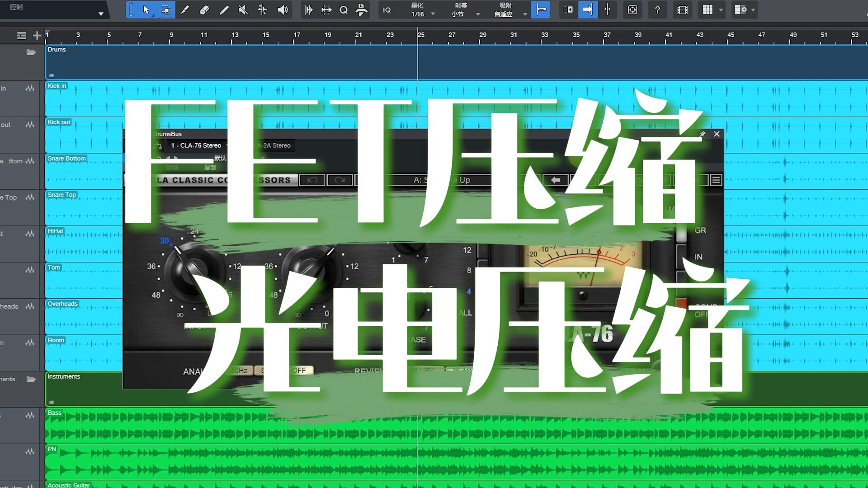Screen dimensions: 868x488
Task: Open the Audio Bend panel icon
Action: 309,10
